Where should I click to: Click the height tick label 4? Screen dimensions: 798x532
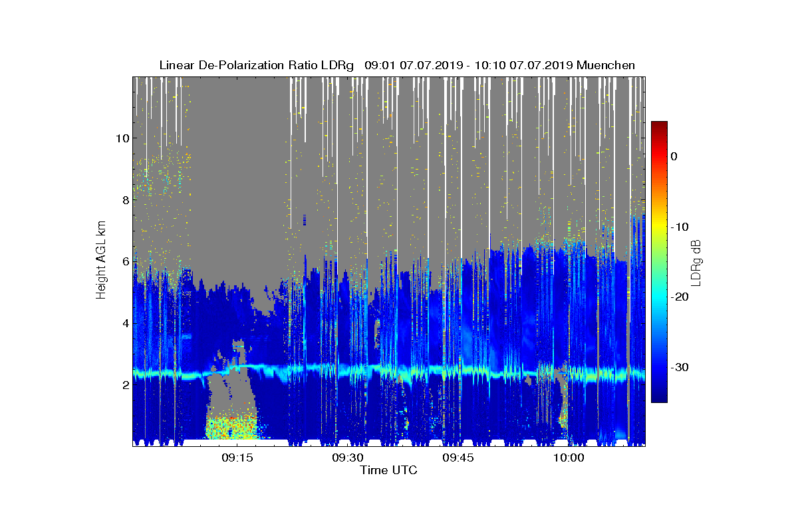coord(124,324)
